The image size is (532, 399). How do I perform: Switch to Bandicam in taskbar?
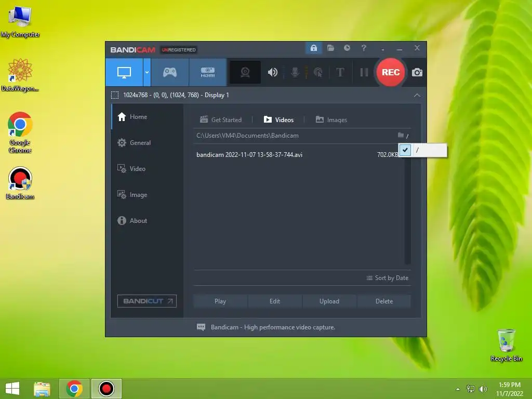click(x=106, y=389)
